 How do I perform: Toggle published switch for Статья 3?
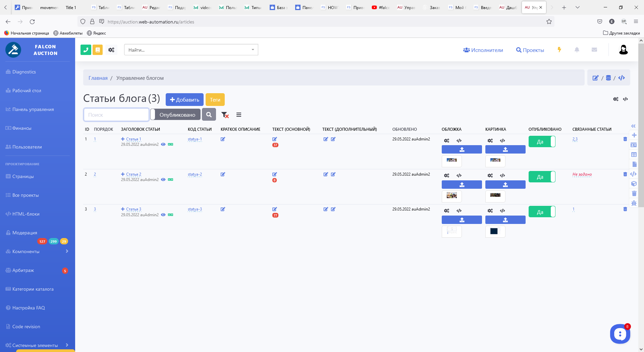click(x=542, y=212)
